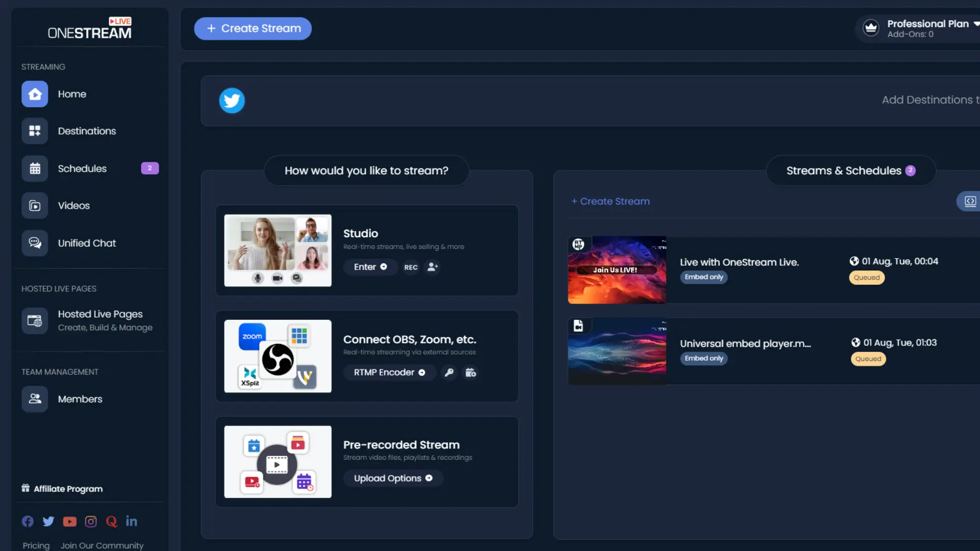Click the embed code icon in Streams panel
This screenshot has width=980, height=551.
click(x=970, y=202)
